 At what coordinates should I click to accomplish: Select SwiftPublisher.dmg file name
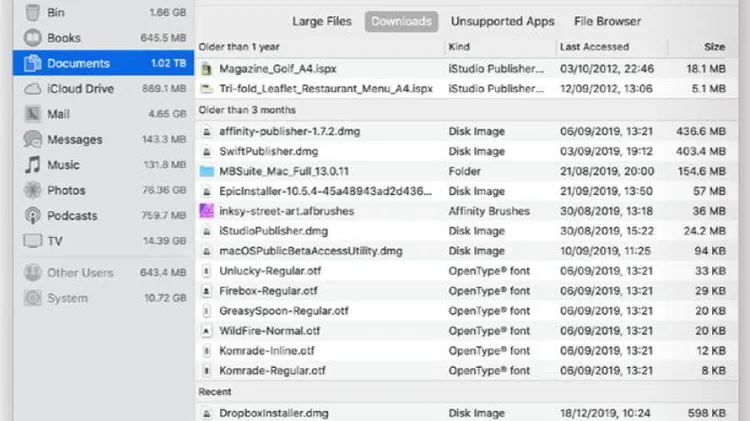coord(268,152)
